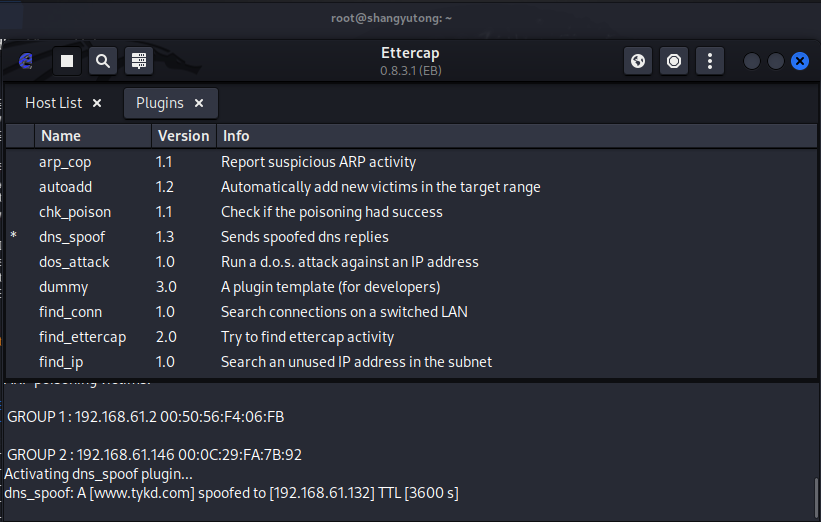This screenshot has height=522, width=821.
Task: Select the dos_attack plugin entry
Action: click(74, 262)
